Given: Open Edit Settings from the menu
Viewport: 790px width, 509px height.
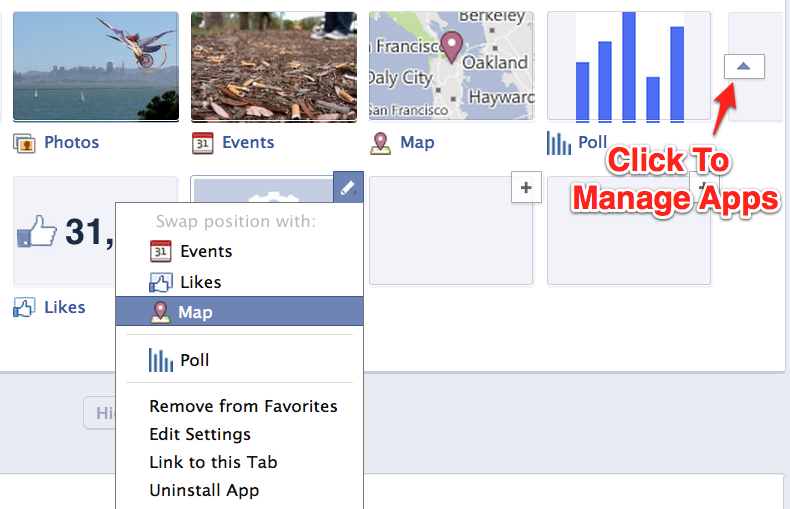Looking at the screenshot, I should [x=200, y=434].
